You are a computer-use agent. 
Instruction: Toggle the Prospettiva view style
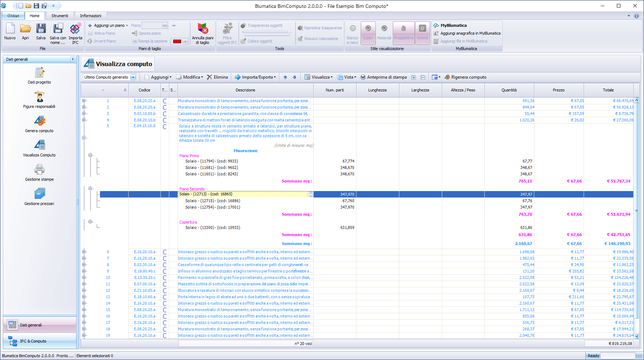[403, 32]
